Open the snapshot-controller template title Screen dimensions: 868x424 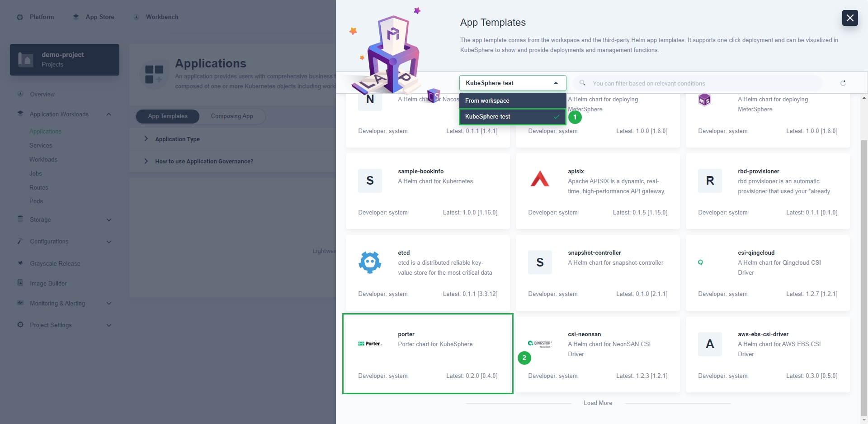coord(594,252)
